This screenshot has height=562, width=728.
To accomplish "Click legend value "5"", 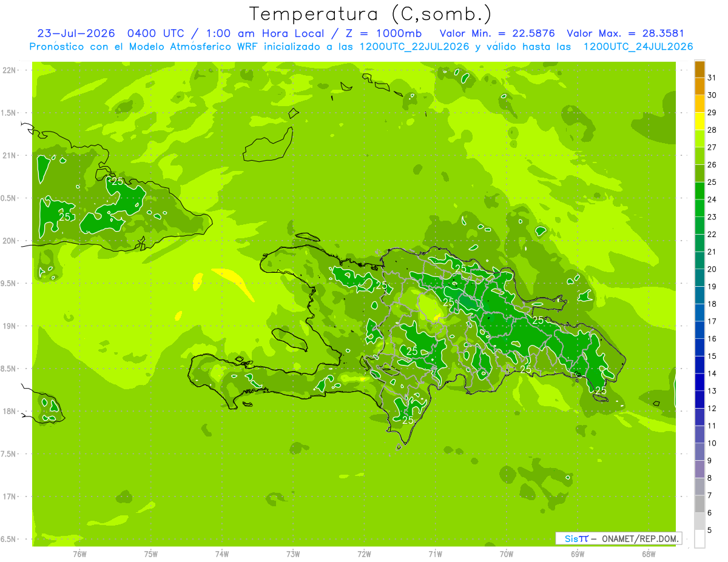I will pyautogui.click(x=710, y=530).
